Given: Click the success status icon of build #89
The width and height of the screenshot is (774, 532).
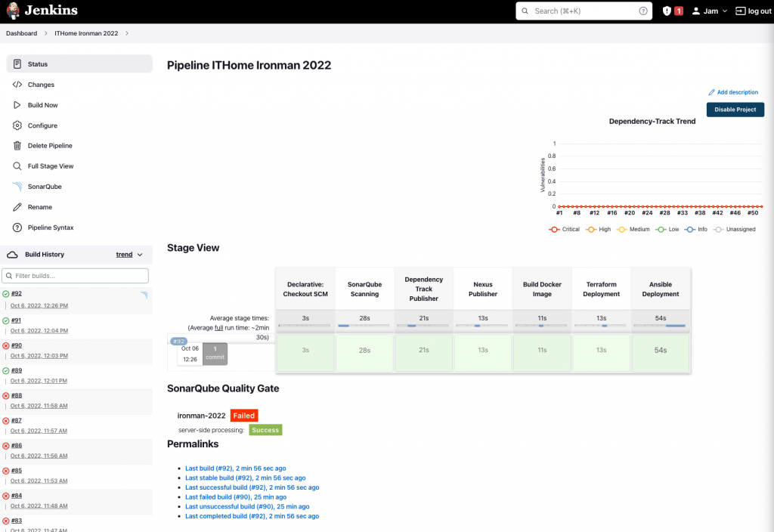Looking at the screenshot, I should pyautogui.click(x=6, y=370).
